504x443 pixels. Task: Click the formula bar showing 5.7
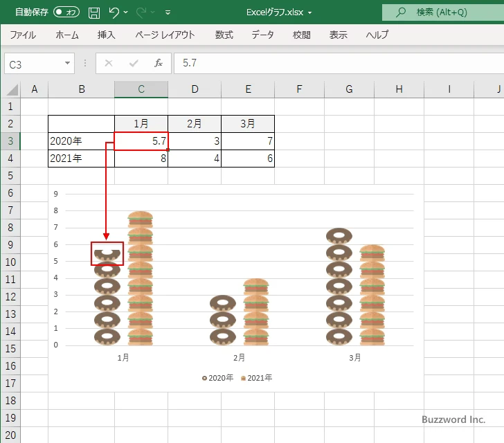[x=332, y=63]
